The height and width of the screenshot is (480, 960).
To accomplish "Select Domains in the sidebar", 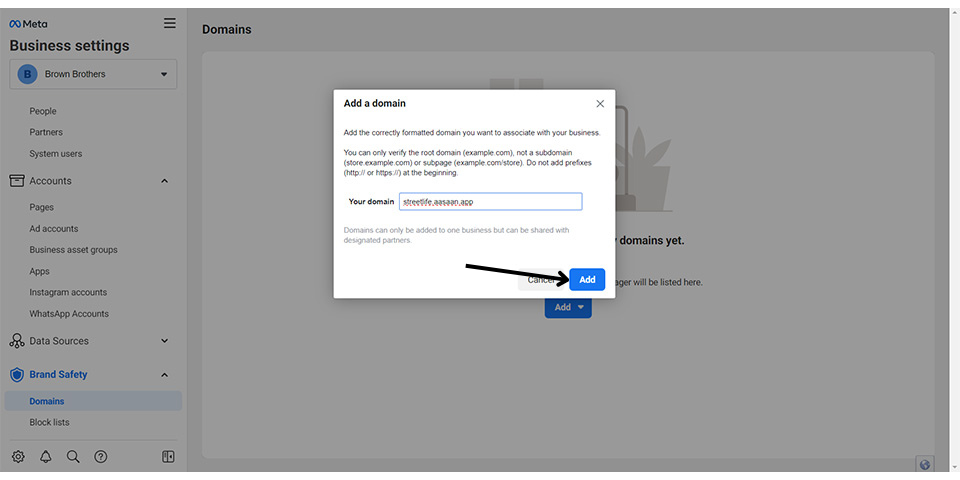I will point(93,401).
